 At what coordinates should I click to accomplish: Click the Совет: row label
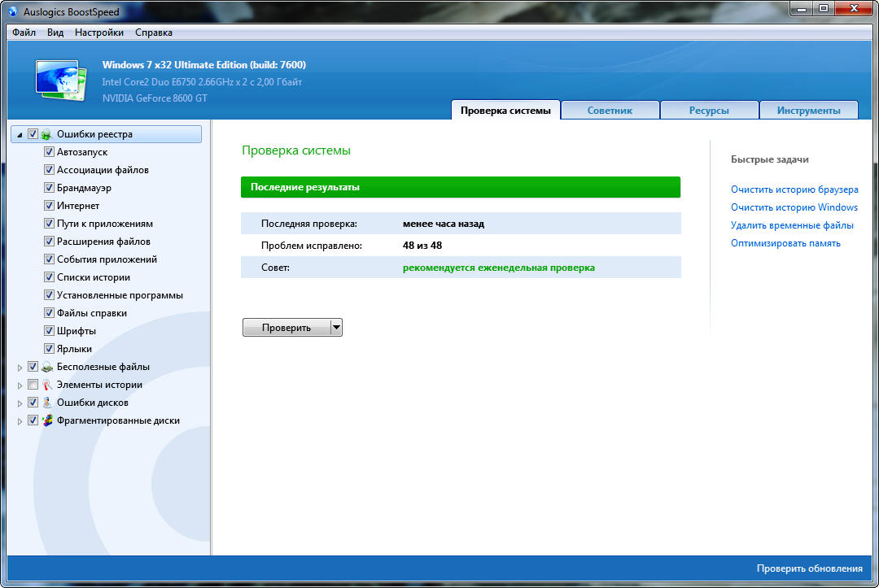[275, 268]
